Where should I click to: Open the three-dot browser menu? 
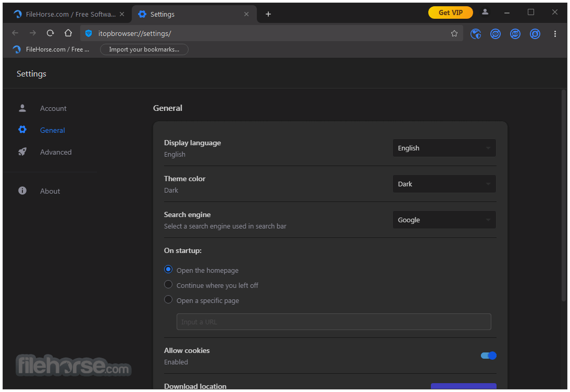(555, 34)
